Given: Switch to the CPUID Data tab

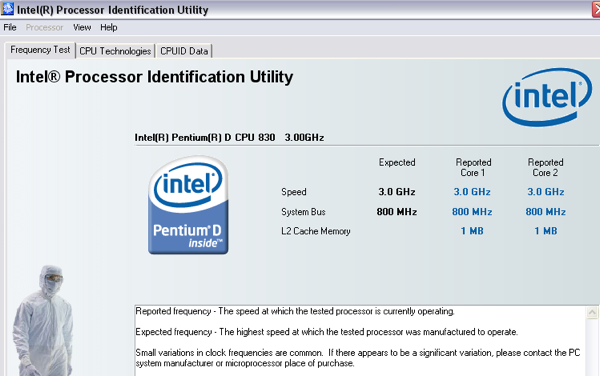Looking at the screenshot, I should click(184, 51).
